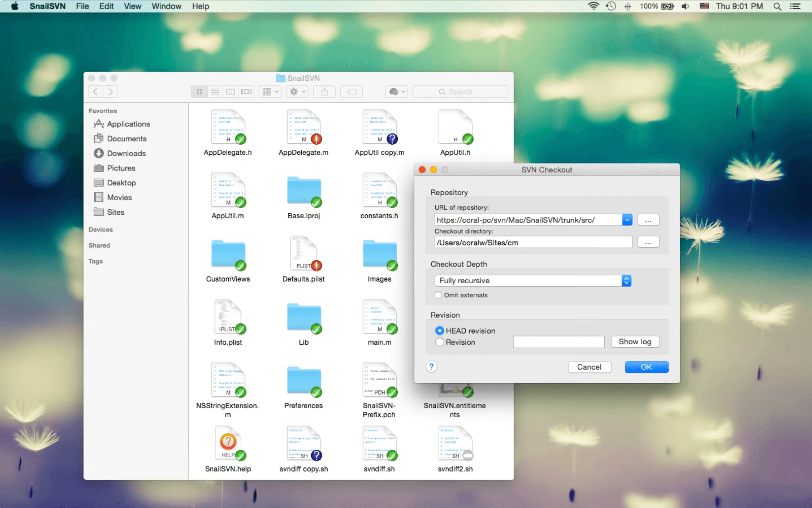Open Downloads in Finder sidebar
The height and width of the screenshot is (508, 812).
point(120,153)
